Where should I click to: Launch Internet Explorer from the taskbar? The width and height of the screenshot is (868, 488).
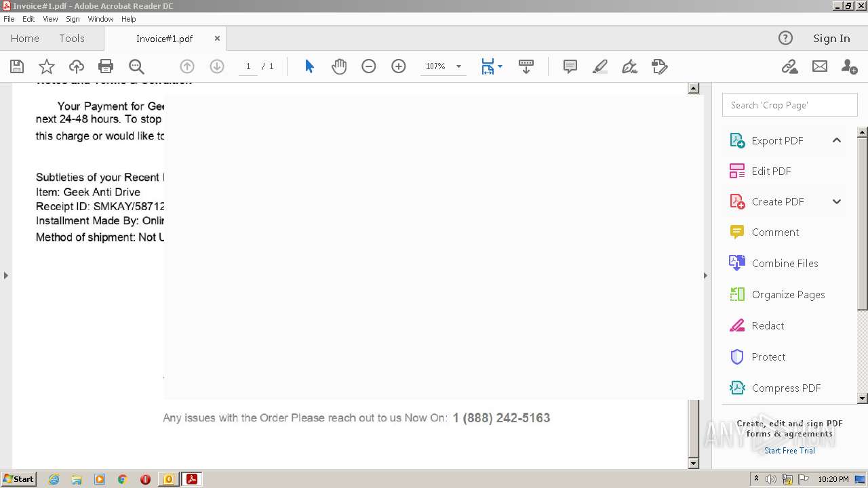[54, 479]
